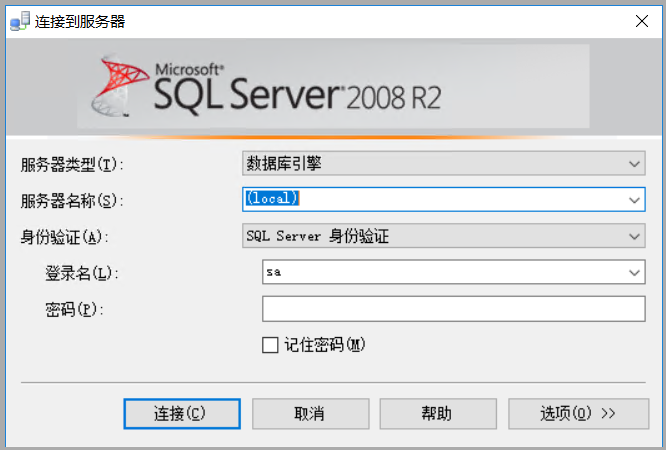
Task: Expand options with 选项(O) >> button
Action: [x=578, y=413]
